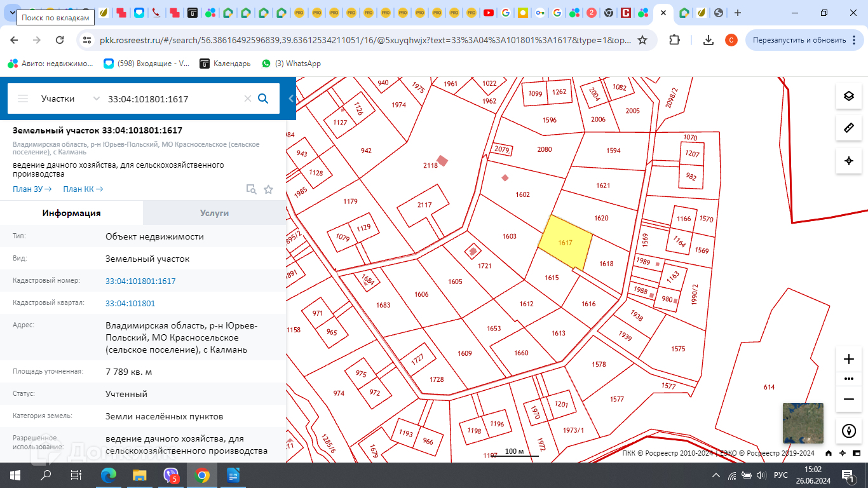The height and width of the screenshot is (488, 868).
Task: Open the extra zoom options ellipsis
Action: [848, 379]
